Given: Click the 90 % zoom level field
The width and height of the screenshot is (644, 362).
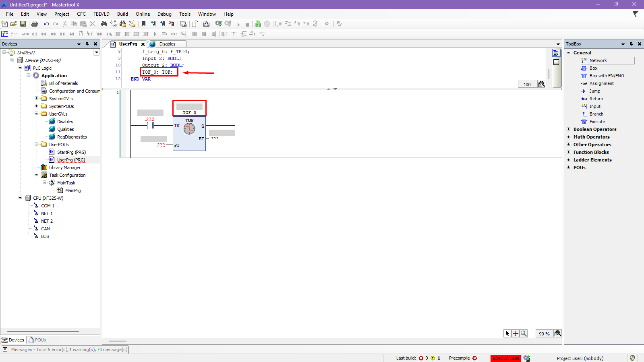Looking at the screenshot, I should pyautogui.click(x=544, y=334).
